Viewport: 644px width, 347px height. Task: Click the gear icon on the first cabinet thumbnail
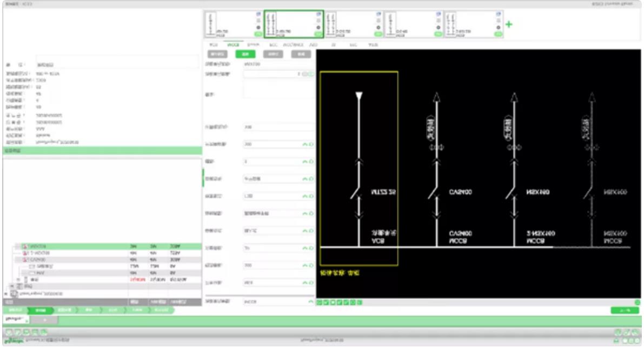click(x=257, y=26)
